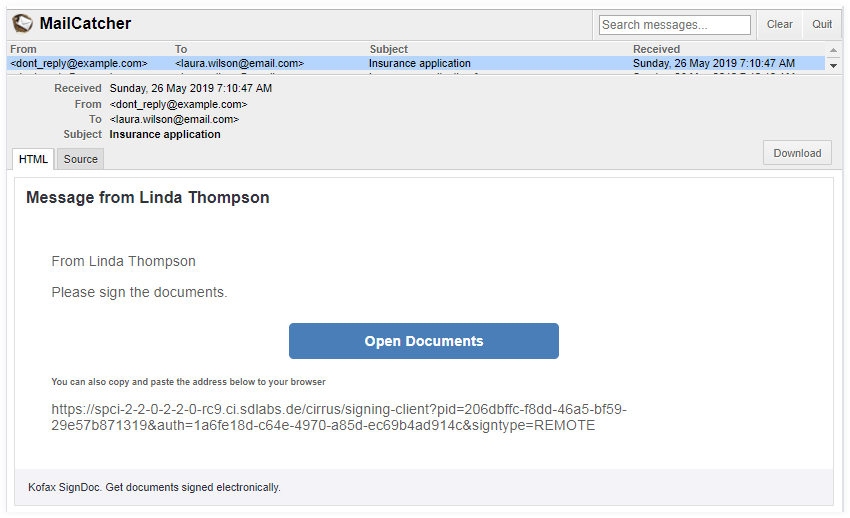Image resolution: width=850 pixels, height=518 pixels.
Task: Click the message list scroll up arrow
Action: point(834,49)
